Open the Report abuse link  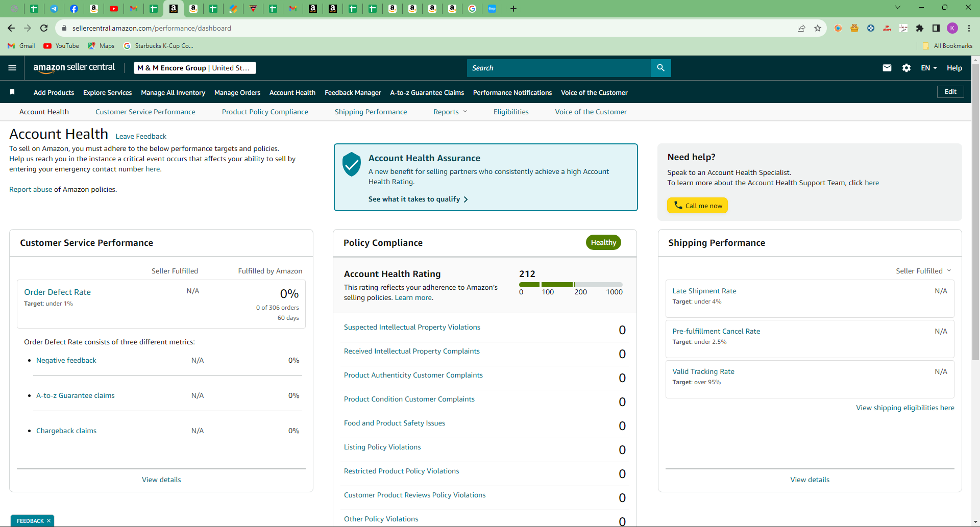coord(31,189)
